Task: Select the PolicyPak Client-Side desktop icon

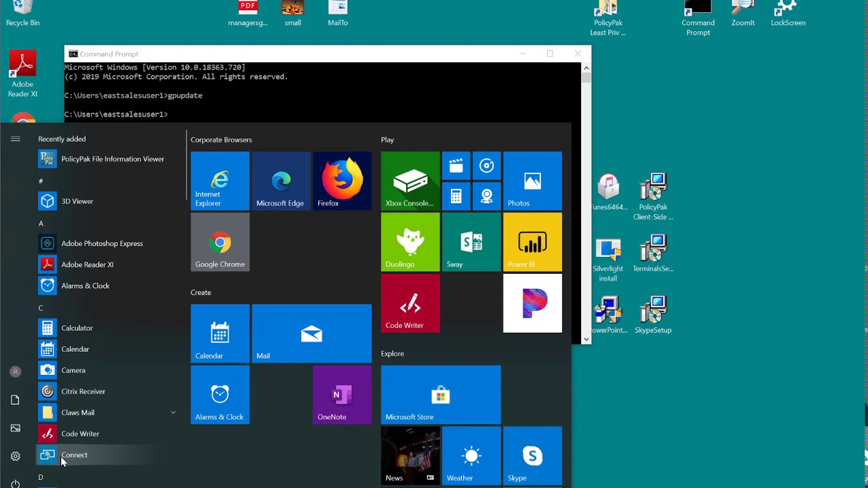Action: point(653,197)
